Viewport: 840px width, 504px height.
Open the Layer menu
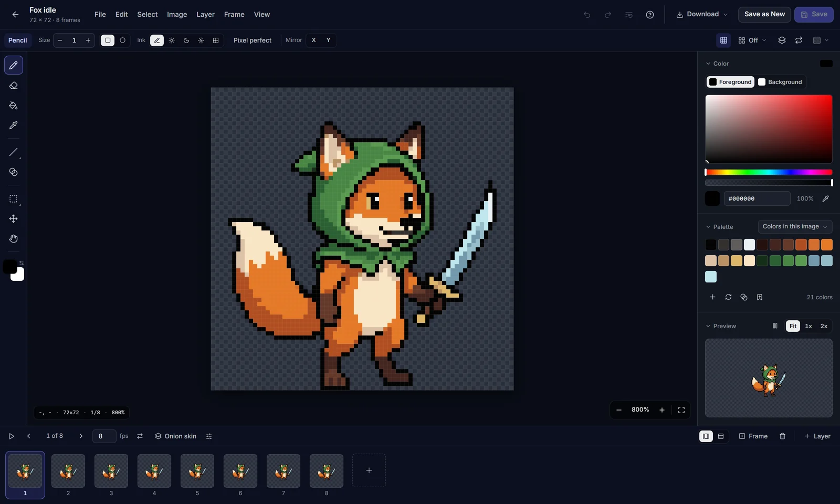click(x=205, y=15)
